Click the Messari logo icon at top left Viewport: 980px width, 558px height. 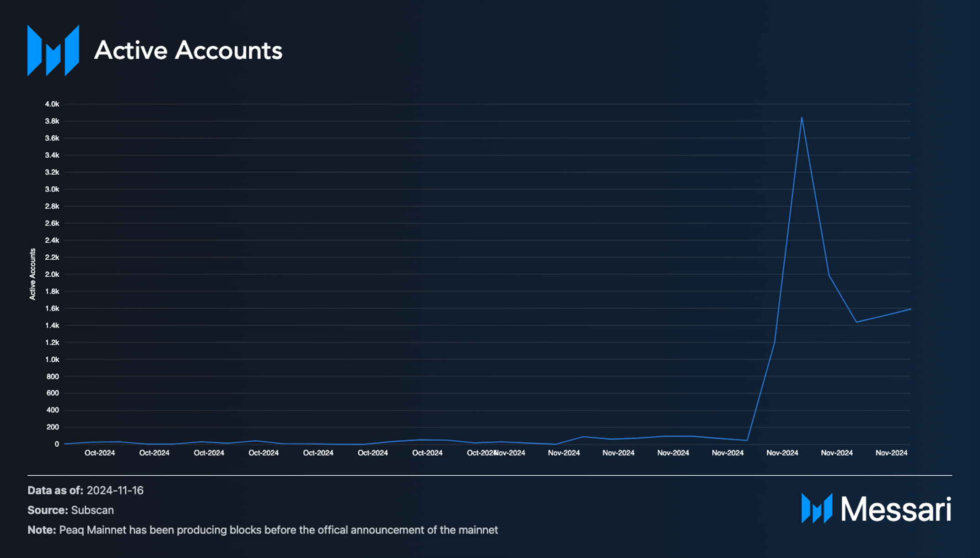click(53, 50)
